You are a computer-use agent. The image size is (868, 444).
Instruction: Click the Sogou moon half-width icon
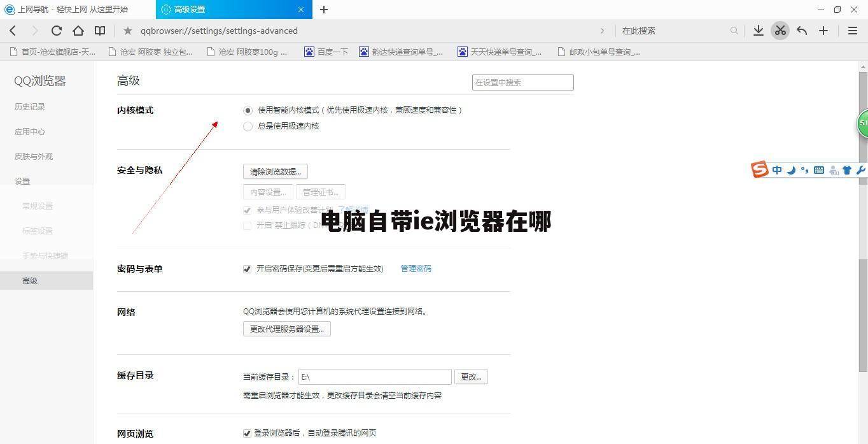click(x=791, y=170)
